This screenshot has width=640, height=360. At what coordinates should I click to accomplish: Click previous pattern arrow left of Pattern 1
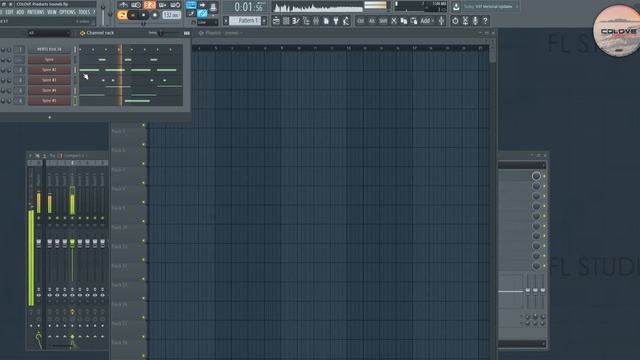226,20
